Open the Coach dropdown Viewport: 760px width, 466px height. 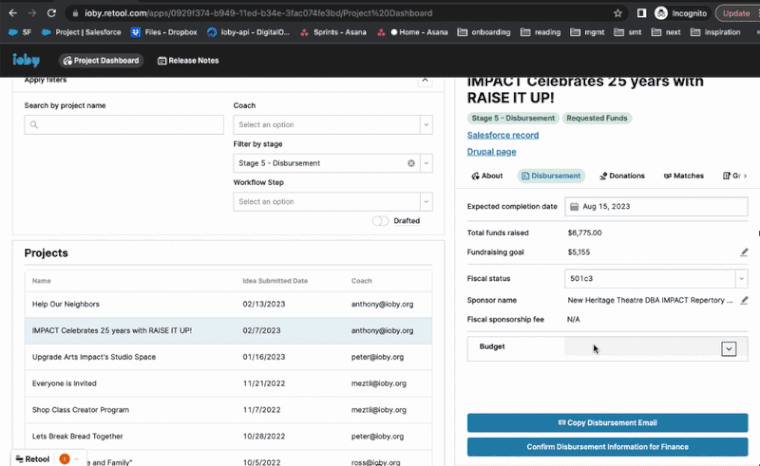pos(332,125)
